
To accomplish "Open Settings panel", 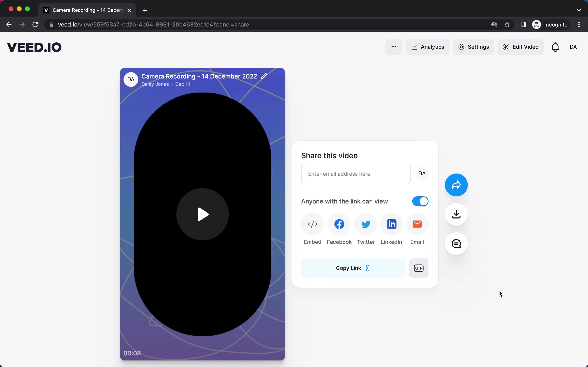I will [473, 47].
